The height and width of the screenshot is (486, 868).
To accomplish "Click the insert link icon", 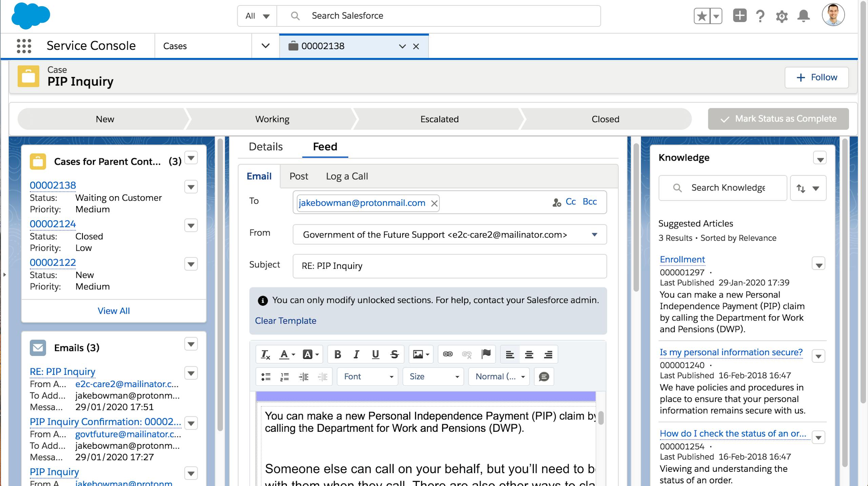I will coord(448,354).
